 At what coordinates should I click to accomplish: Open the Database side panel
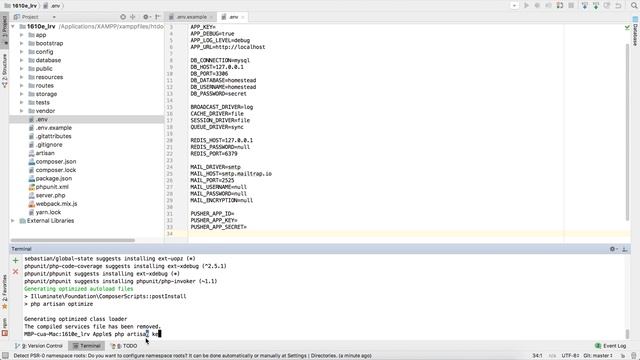click(636, 31)
